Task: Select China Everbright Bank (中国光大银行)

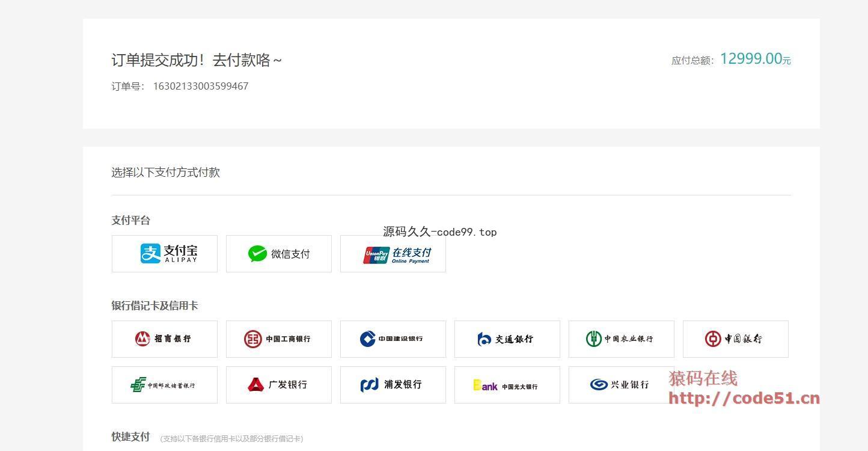Action: tap(507, 385)
